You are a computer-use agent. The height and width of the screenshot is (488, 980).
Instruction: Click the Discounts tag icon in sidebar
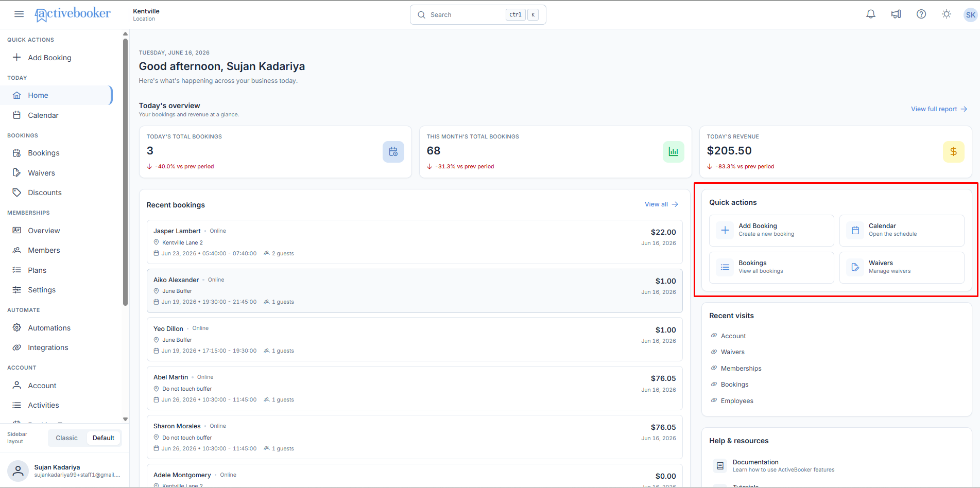point(17,192)
